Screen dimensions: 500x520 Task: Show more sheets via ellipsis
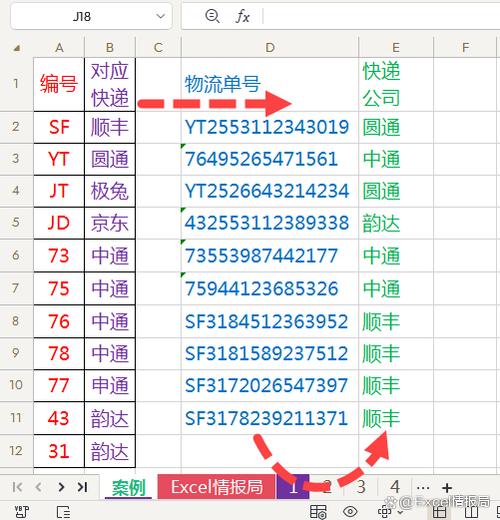[x=423, y=489]
